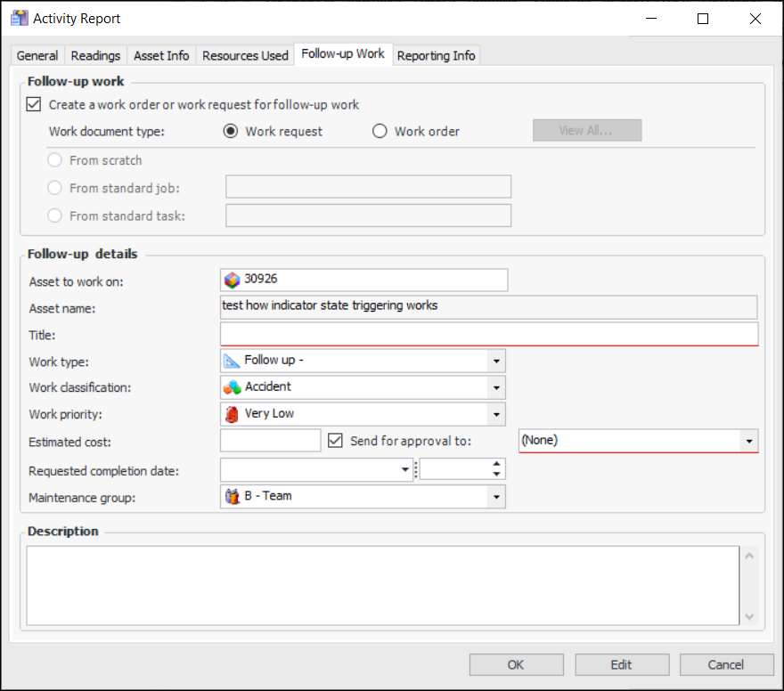
Task: Minimize the Activity Report window
Action: [x=651, y=19]
